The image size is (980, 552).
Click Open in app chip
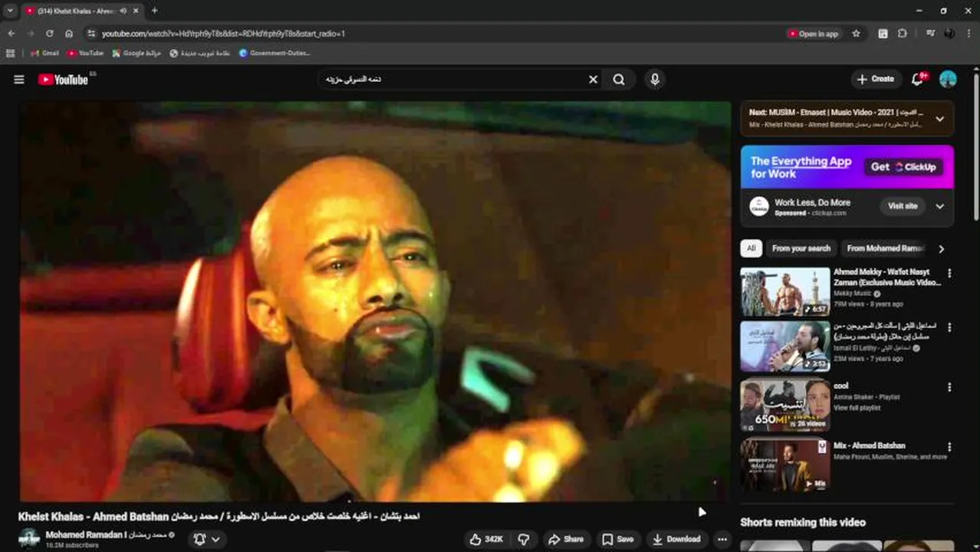(x=814, y=34)
